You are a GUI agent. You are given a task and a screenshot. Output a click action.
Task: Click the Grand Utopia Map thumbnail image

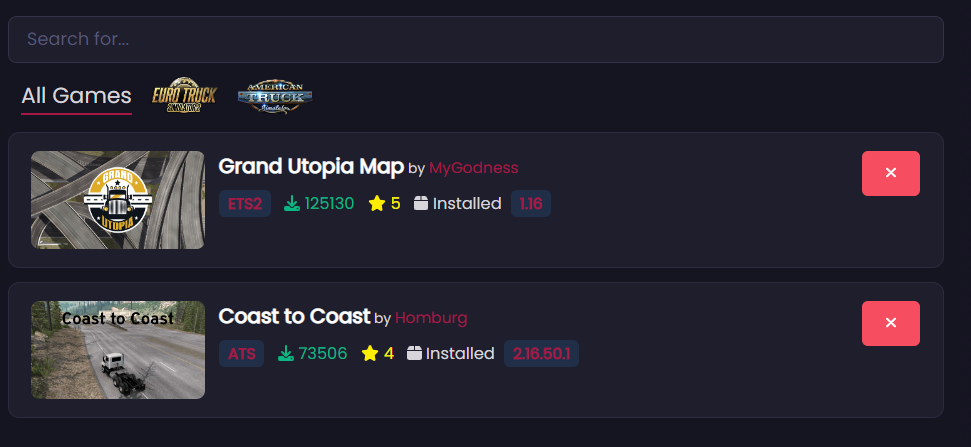click(117, 200)
